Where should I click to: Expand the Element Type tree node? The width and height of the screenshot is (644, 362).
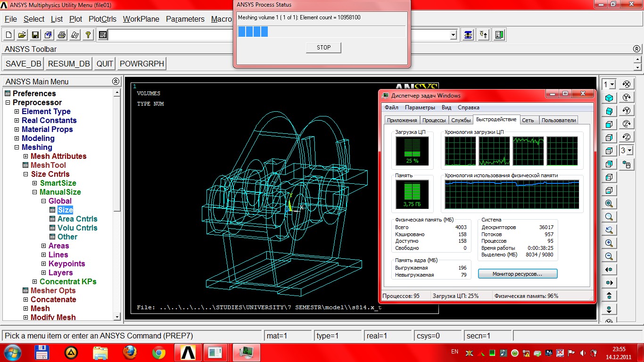(17, 112)
